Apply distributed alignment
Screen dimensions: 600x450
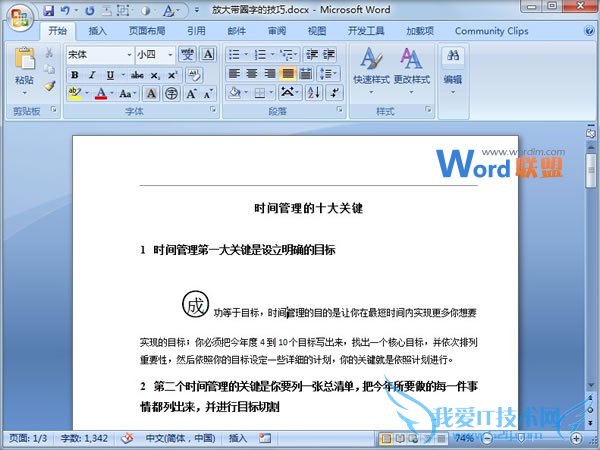click(306, 73)
